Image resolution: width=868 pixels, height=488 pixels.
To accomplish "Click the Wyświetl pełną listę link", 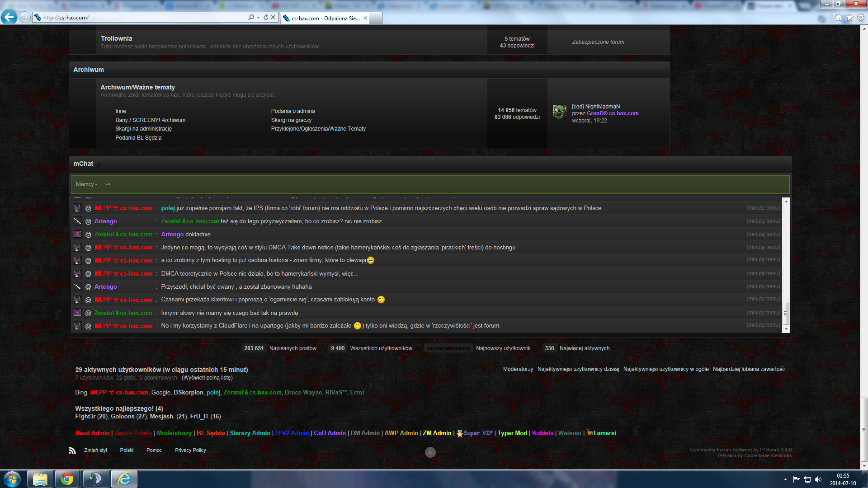I will (x=207, y=378).
